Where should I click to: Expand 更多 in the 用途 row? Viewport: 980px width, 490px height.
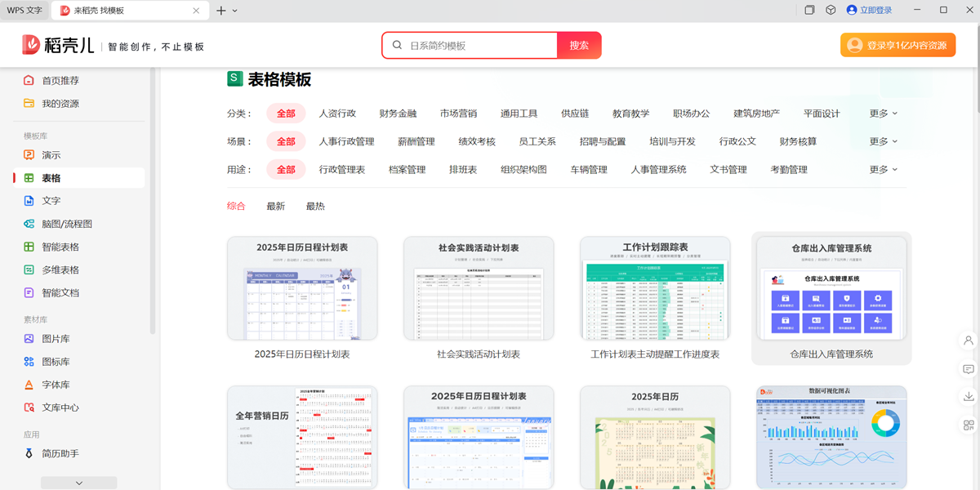pos(884,170)
